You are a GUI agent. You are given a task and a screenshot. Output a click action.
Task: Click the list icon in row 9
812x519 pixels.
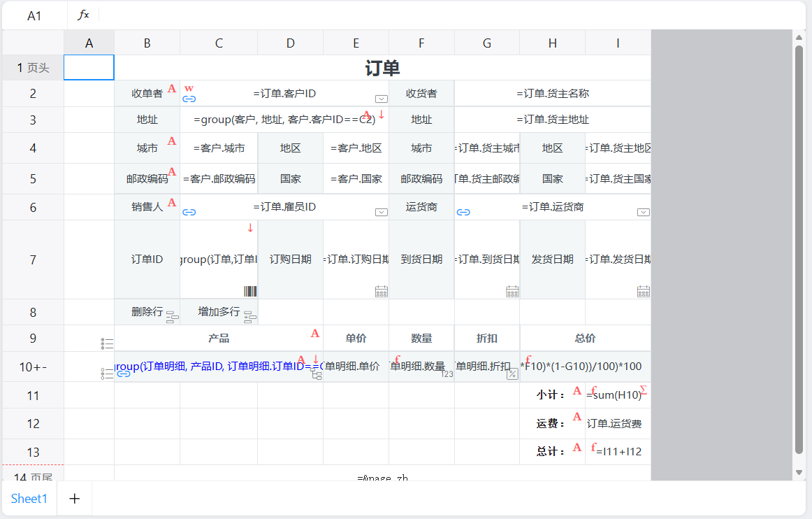point(107,343)
